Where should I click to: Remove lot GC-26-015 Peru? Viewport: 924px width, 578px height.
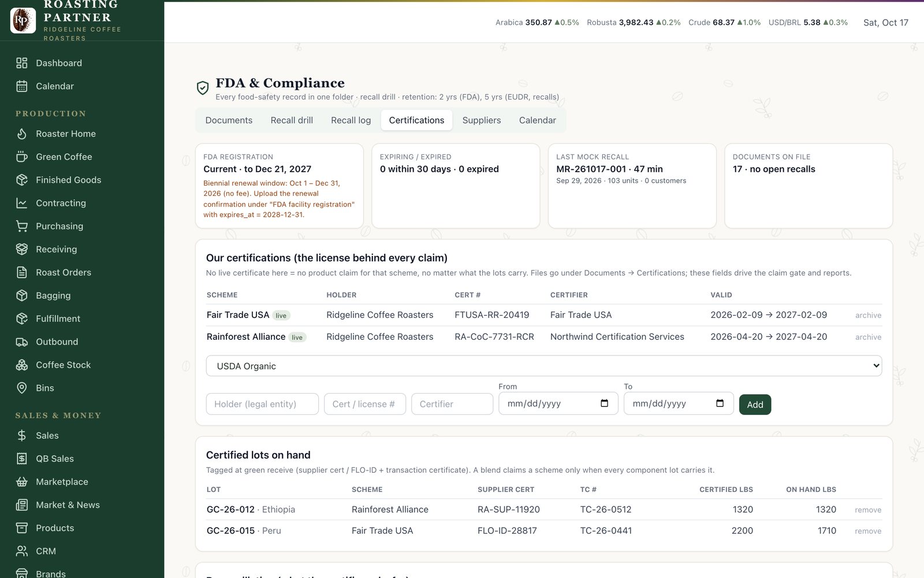click(x=868, y=531)
